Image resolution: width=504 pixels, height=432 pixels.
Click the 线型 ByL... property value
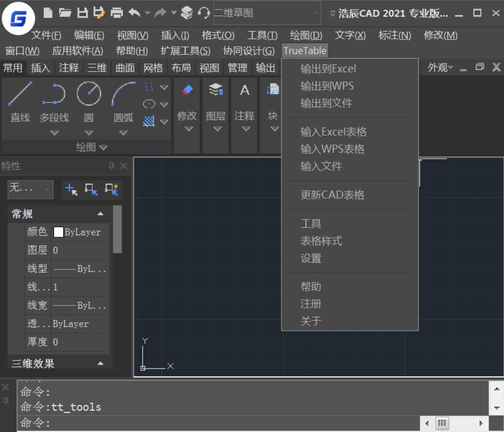tap(80, 268)
